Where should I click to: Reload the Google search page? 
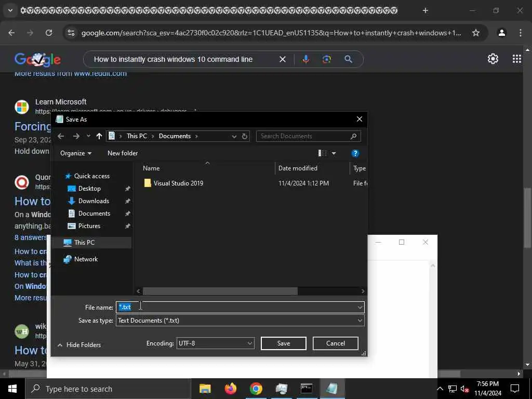[x=49, y=33]
